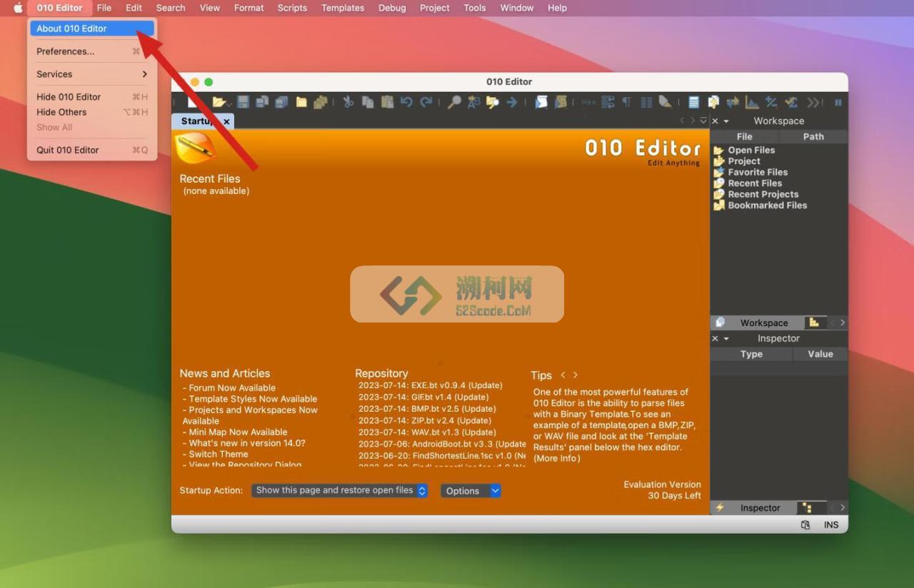914x588 pixels.
Task: Click the Close All stacked folders toolbar icon
Action: click(321, 102)
